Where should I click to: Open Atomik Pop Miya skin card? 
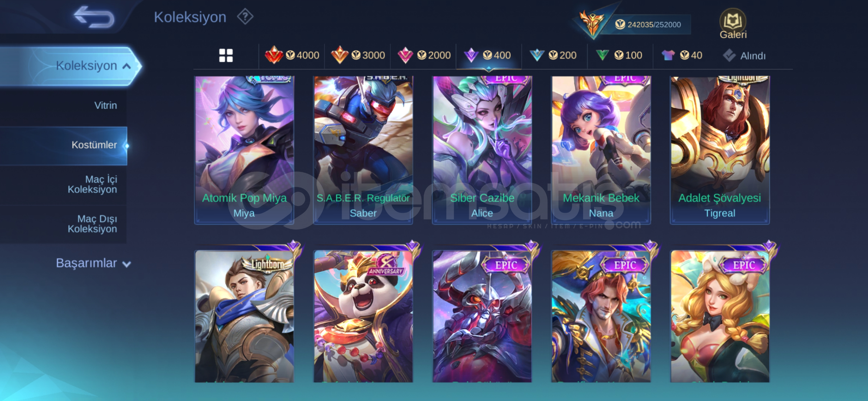[244, 150]
